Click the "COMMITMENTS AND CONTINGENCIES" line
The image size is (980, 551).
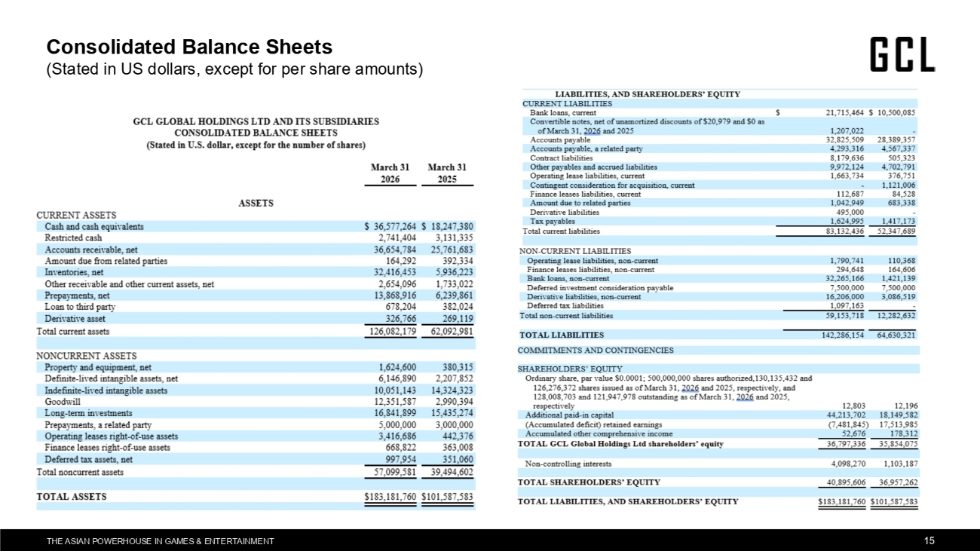tap(596, 350)
